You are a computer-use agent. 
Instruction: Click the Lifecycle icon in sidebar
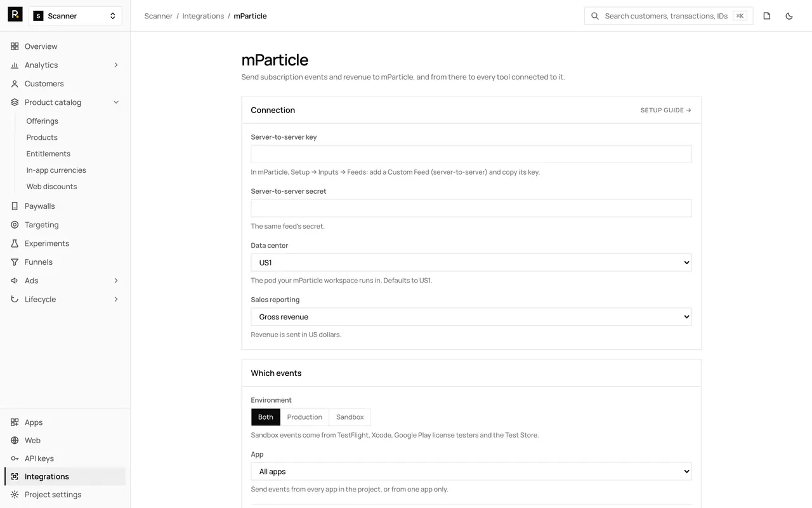tap(15, 299)
